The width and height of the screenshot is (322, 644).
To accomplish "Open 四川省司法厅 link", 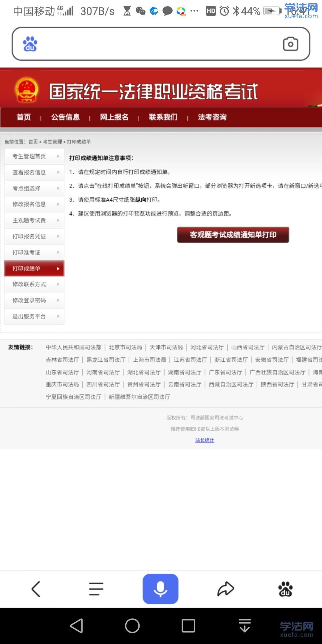I will [x=103, y=385].
